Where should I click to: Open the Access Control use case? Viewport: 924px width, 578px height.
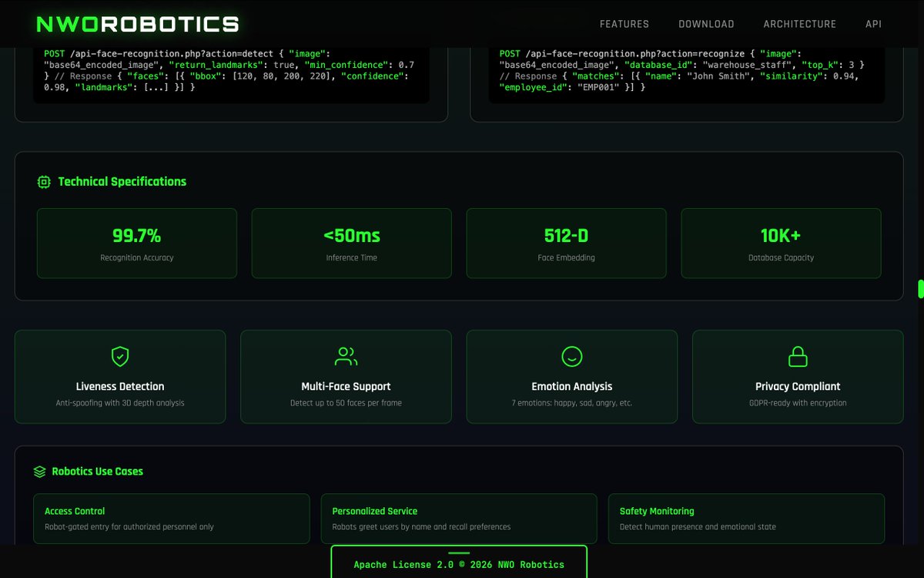(x=172, y=519)
